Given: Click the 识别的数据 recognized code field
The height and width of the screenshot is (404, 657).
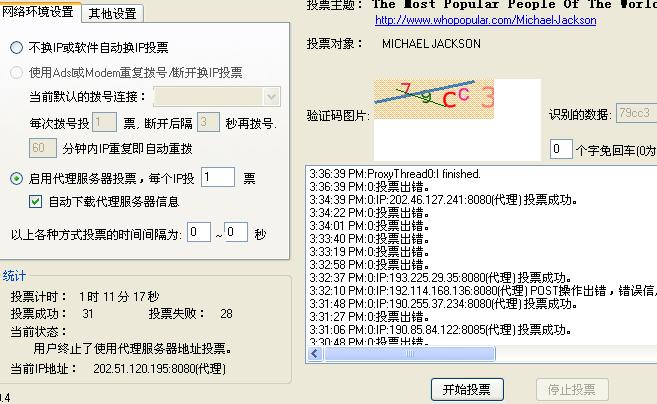Looking at the screenshot, I should tap(636, 113).
